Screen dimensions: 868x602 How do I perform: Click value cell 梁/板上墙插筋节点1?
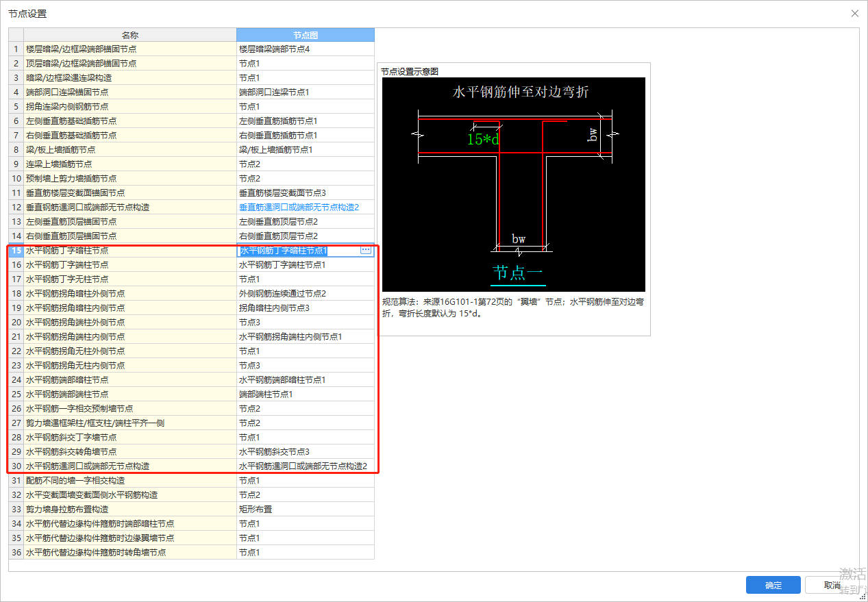coord(306,150)
